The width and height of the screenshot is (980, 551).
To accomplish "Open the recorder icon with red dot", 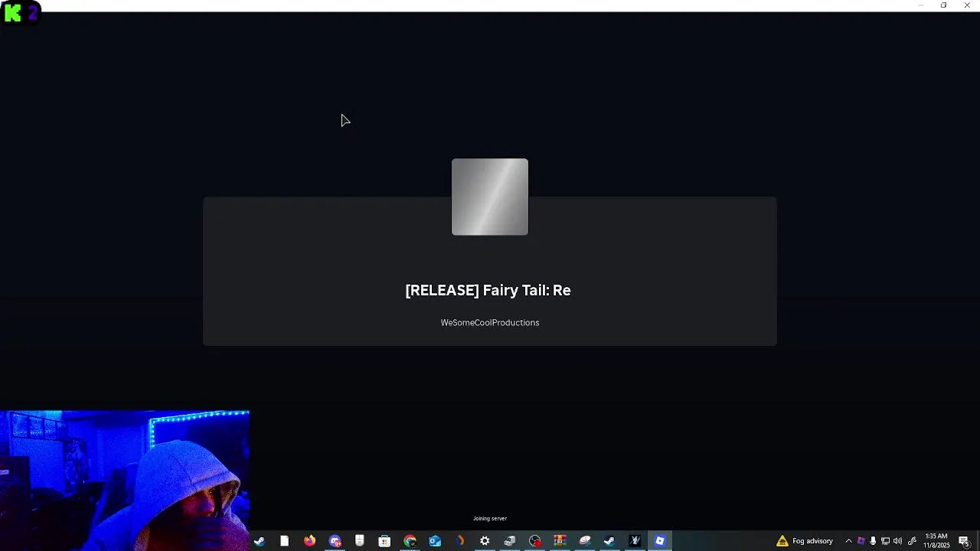I will click(x=534, y=541).
